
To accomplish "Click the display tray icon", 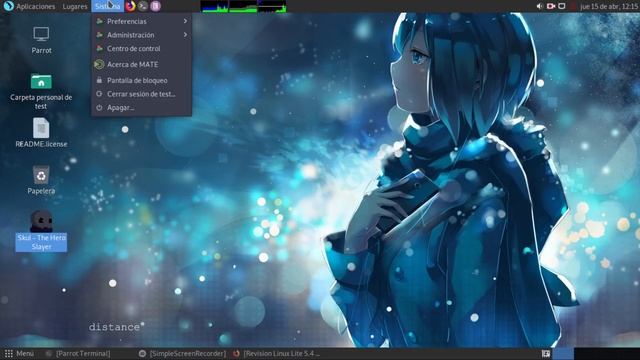I will (562, 6).
